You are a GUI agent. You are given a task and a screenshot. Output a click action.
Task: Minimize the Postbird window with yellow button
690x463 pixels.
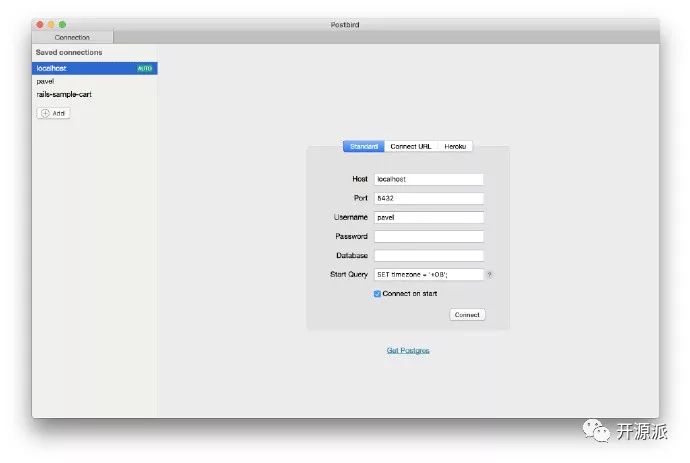(x=51, y=25)
